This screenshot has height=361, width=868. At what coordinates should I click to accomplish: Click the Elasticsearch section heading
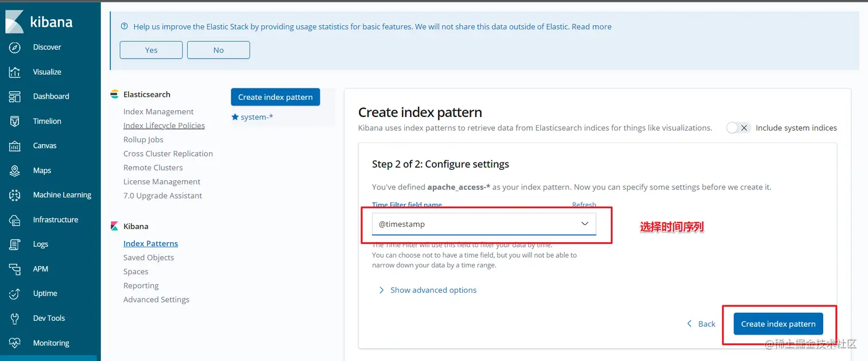(x=147, y=94)
